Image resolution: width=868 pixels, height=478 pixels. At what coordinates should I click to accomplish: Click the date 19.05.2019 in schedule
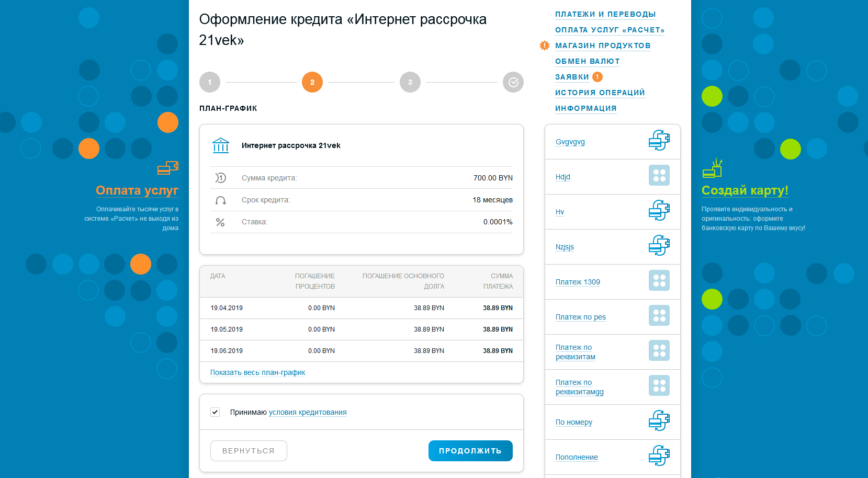click(227, 329)
